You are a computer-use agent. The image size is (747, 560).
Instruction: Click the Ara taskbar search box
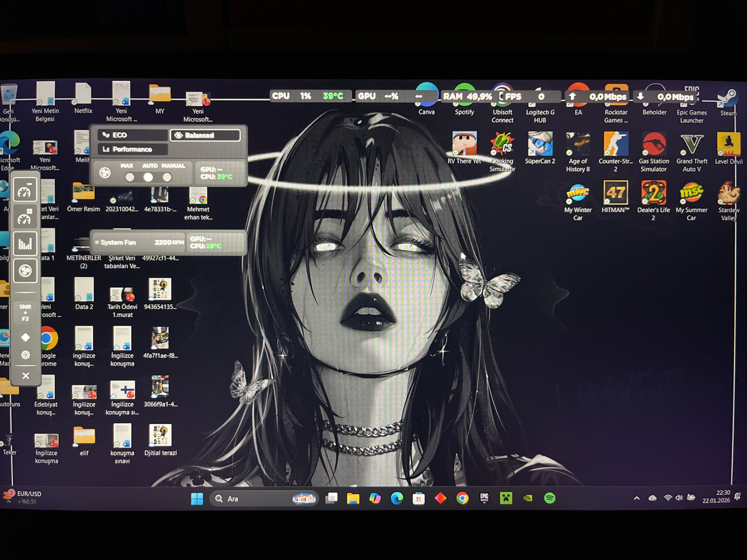264,498
